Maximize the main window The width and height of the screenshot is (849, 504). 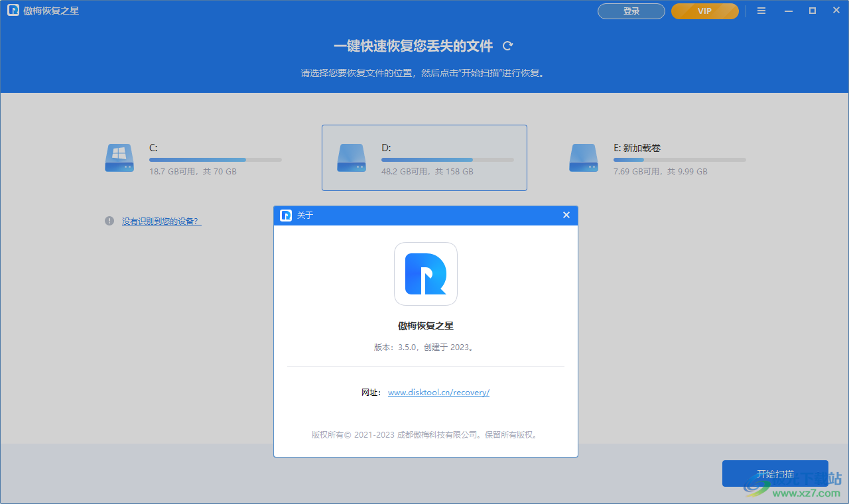812,11
